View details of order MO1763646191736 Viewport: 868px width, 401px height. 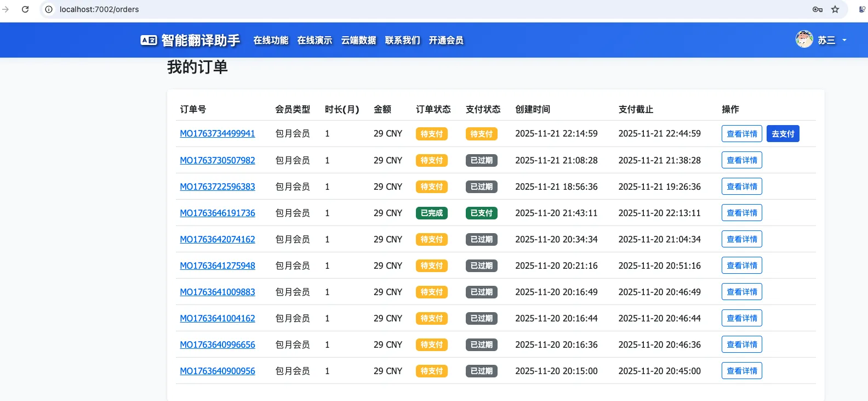741,213
